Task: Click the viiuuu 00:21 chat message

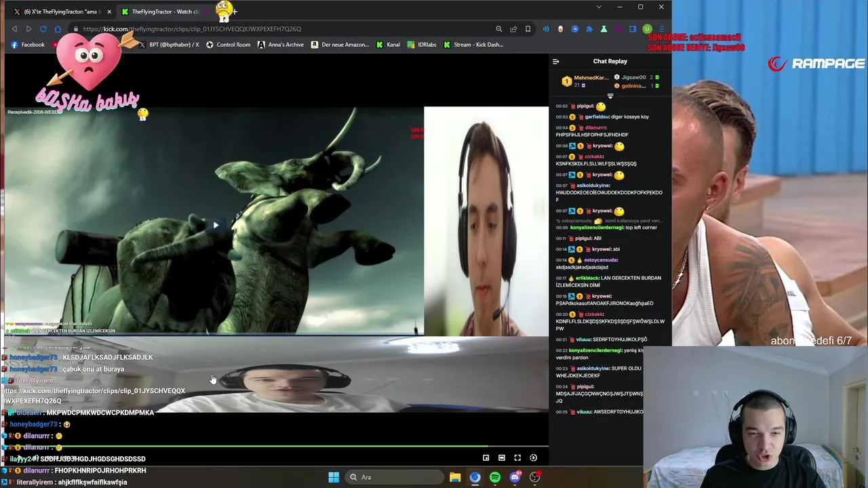Action: pos(603,340)
